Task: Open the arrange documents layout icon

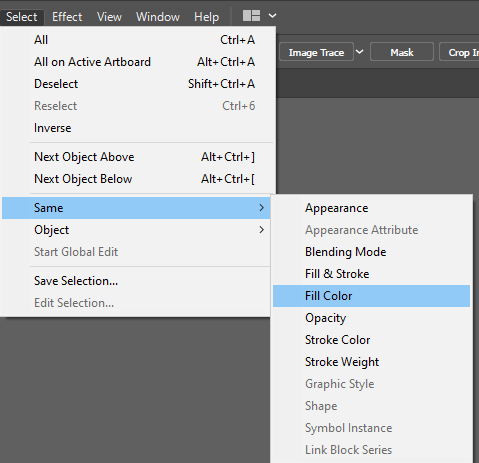Action: click(251, 16)
